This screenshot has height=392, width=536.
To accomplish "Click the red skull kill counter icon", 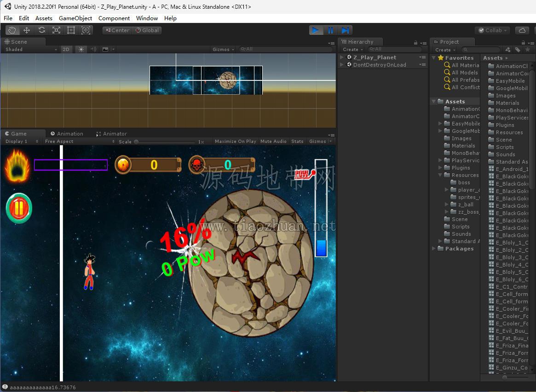I will coord(197,165).
